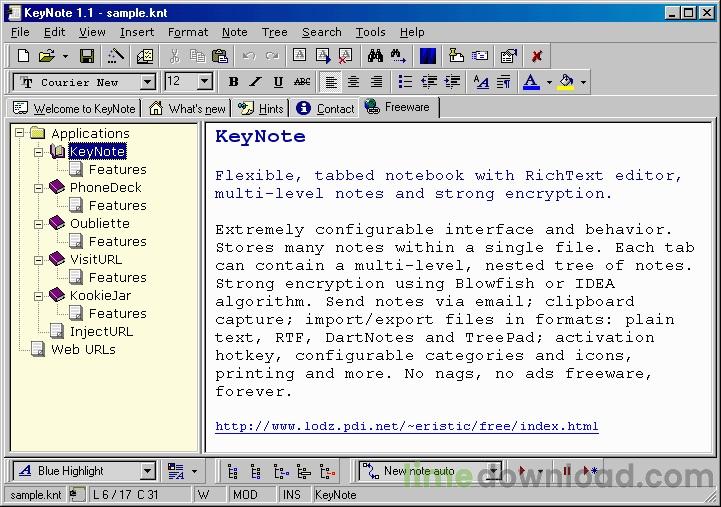Toggle Italic formatting button
The width and height of the screenshot is (721, 507).
(x=256, y=82)
